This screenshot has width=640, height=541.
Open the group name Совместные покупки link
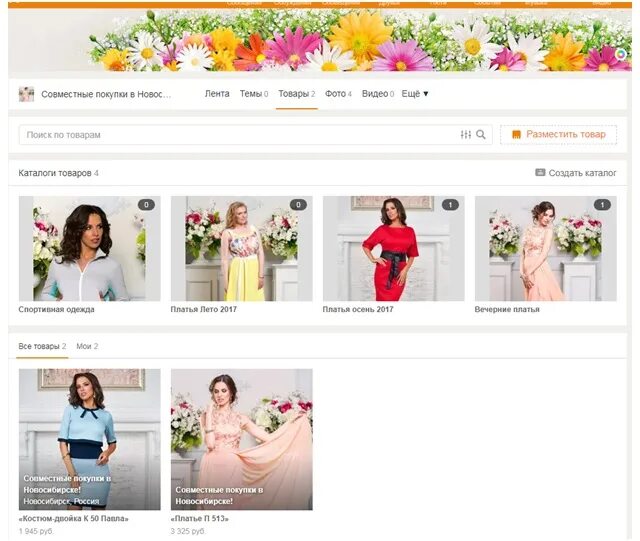(106, 94)
